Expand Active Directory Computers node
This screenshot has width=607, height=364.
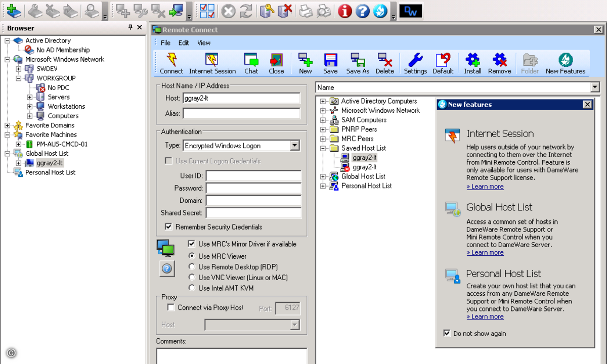click(323, 101)
